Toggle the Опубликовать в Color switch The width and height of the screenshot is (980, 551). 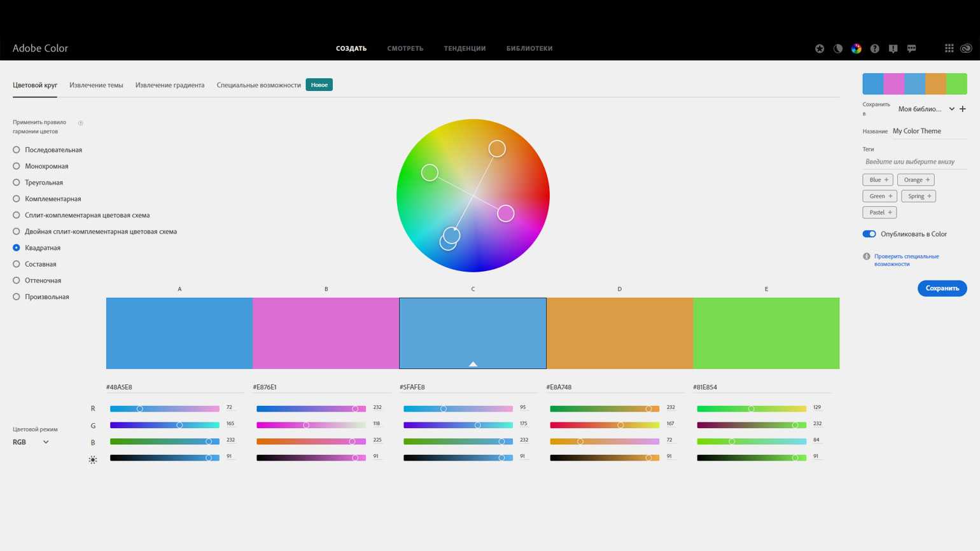click(869, 234)
